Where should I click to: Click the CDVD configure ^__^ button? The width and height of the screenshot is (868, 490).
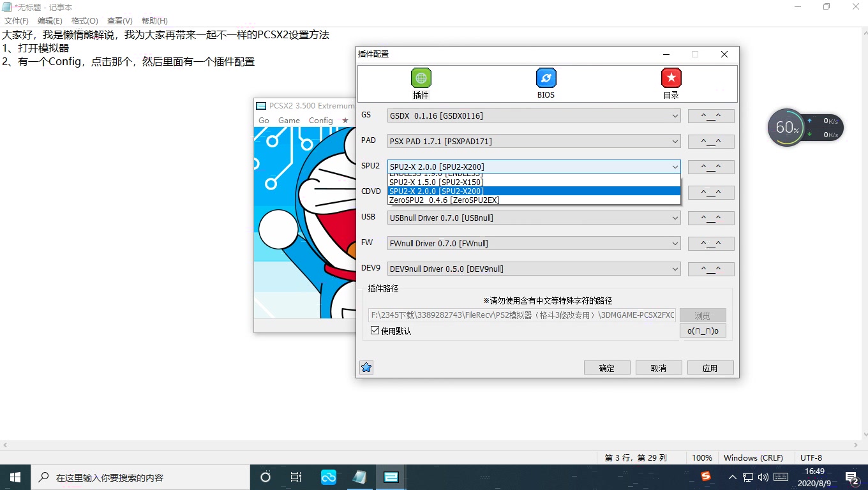coord(711,193)
